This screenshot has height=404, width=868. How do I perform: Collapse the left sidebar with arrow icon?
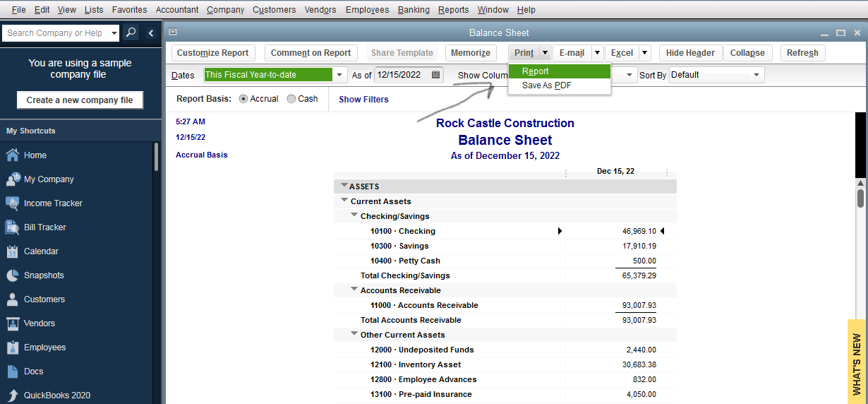[x=151, y=33]
